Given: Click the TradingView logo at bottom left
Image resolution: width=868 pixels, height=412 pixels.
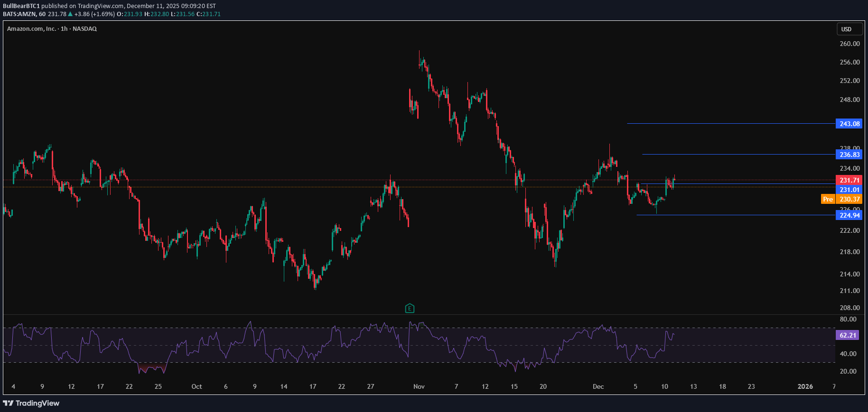Looking at the screenshot, I should pos(31,403).
